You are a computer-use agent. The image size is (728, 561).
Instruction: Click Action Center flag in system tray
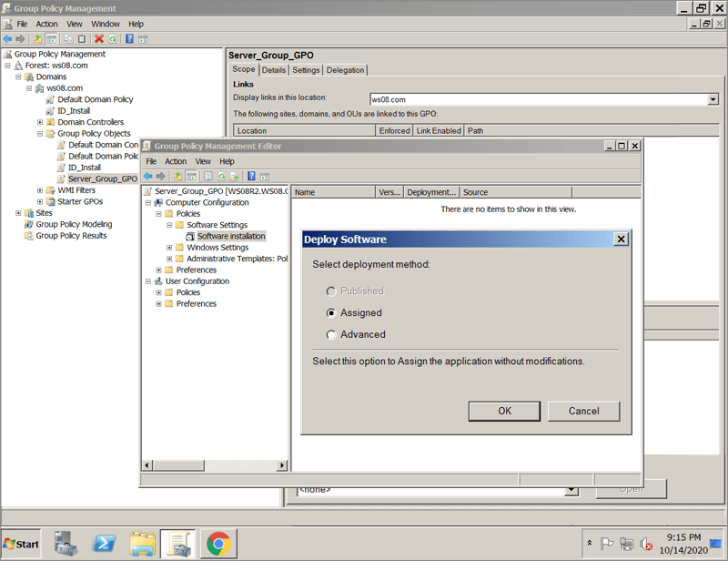pos(607,544)
